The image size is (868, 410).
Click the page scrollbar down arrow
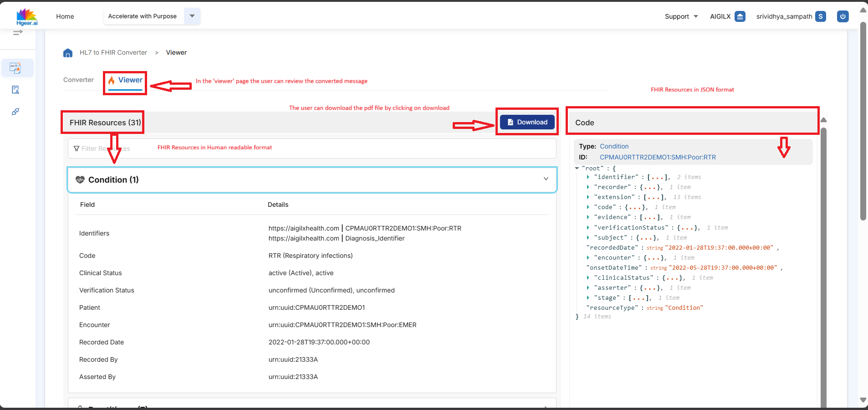coord(863,400)
